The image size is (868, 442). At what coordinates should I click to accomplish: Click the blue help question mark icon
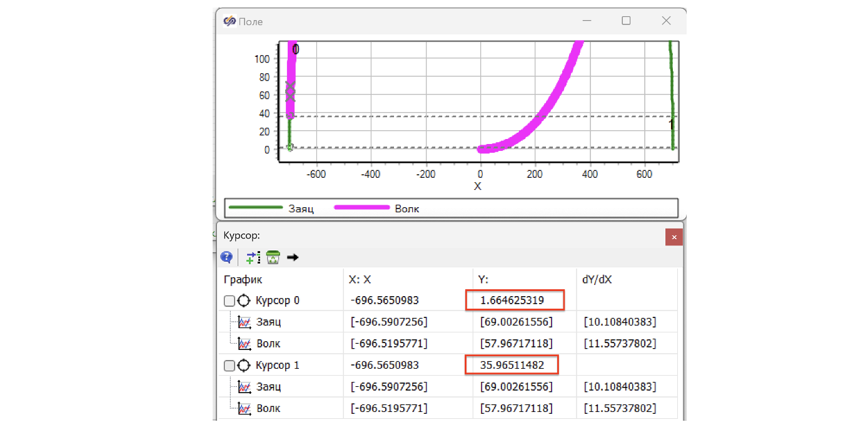[226, 257]
